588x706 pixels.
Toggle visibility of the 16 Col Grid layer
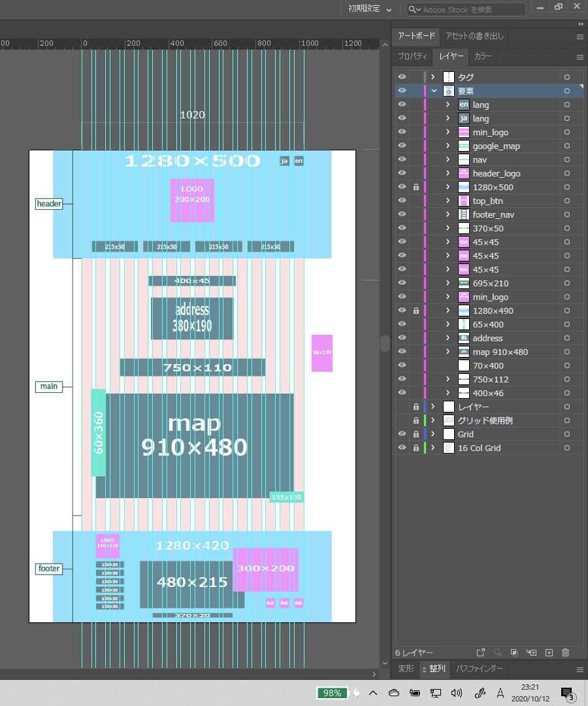point(402,448)
